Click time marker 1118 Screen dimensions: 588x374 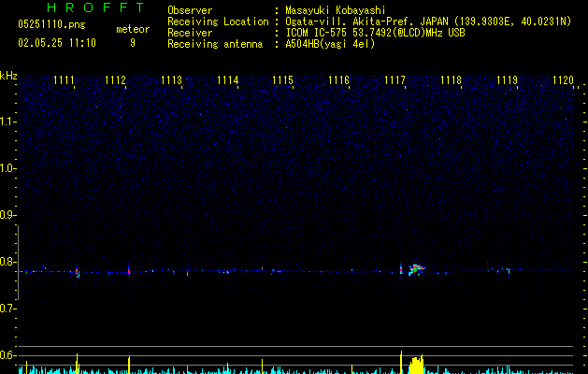451,80
